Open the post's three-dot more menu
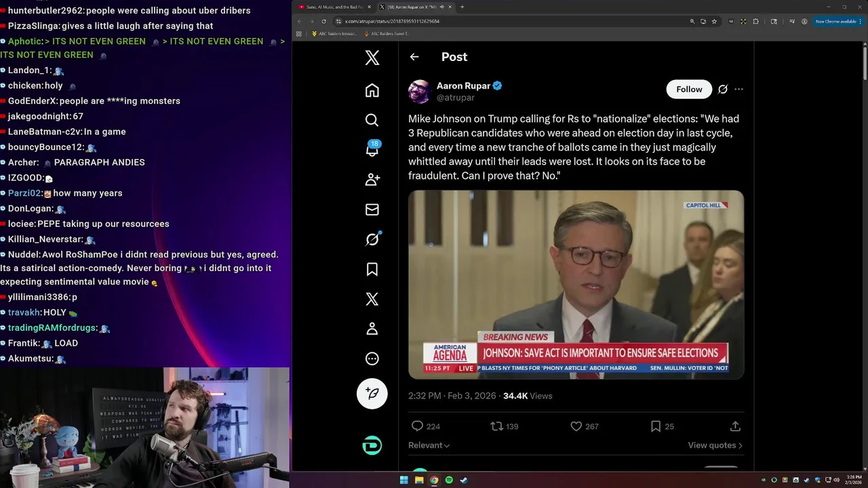868x488 pixels. 738,89
